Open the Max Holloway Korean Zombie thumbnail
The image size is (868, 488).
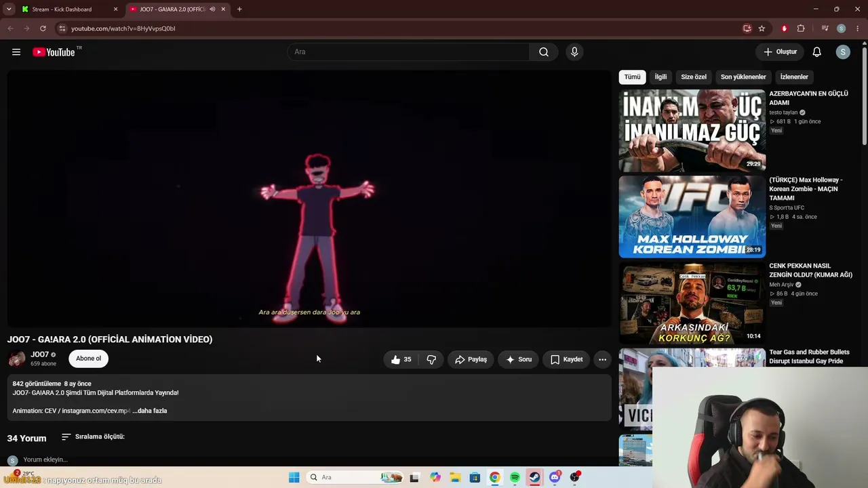692,217
